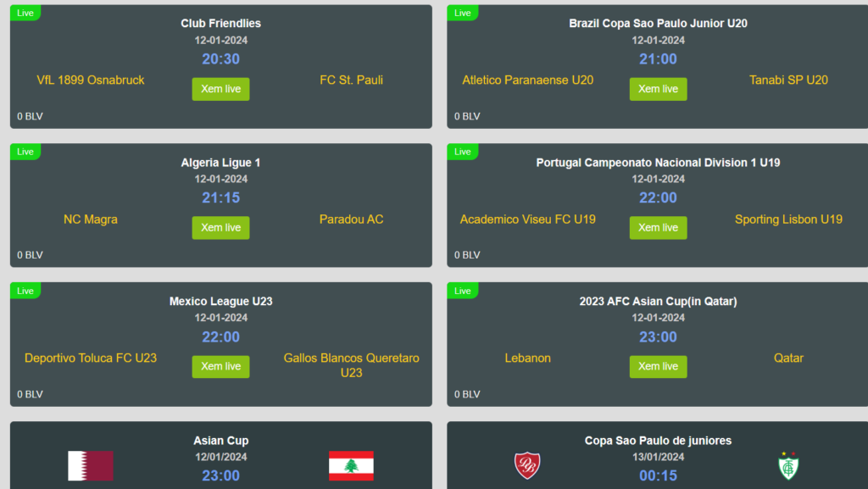
Task: Watch live Deportivo Toluca FC U23 match
Action: (221, 367)
